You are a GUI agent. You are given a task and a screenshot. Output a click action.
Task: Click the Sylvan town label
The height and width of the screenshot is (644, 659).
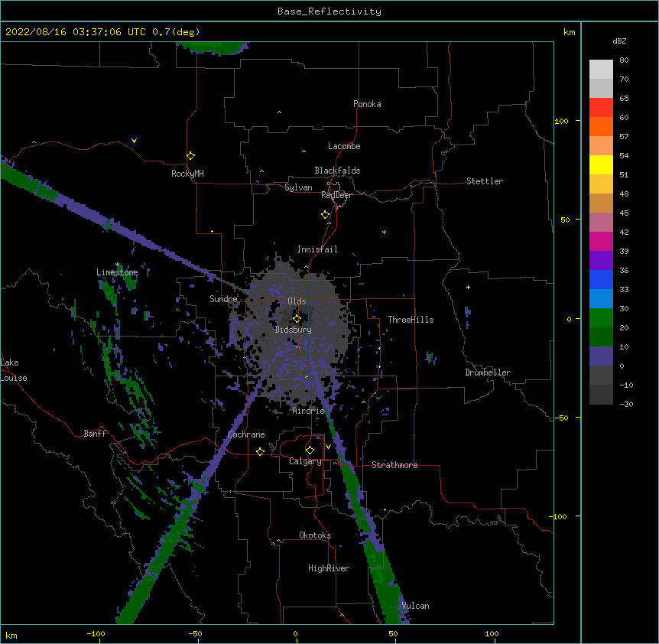coord(298,187)
